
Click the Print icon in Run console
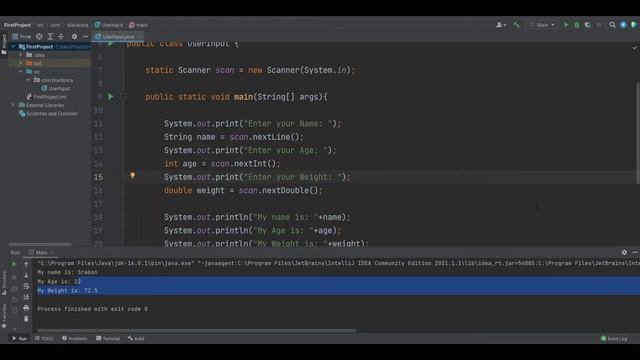pos(26,308)
